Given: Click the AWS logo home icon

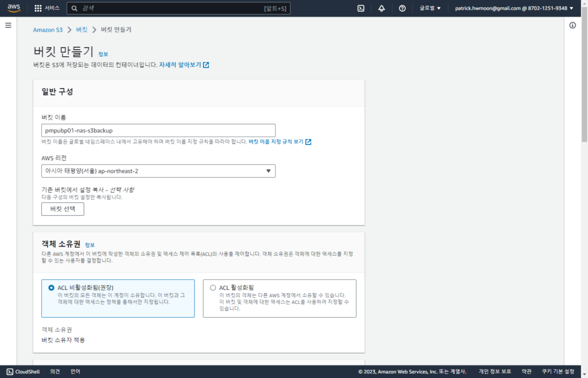Looking at the screenshot, I should point(14,8).
